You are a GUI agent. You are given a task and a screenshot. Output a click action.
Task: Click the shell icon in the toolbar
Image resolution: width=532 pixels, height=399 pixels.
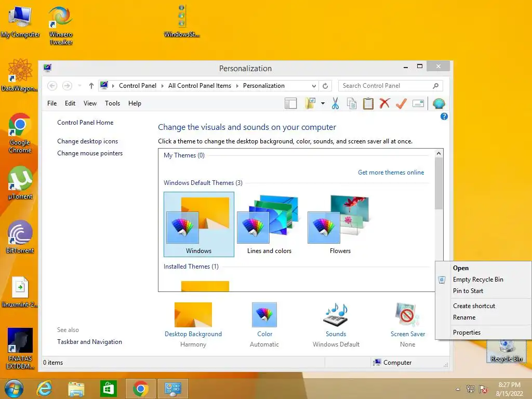pos(438,103)
